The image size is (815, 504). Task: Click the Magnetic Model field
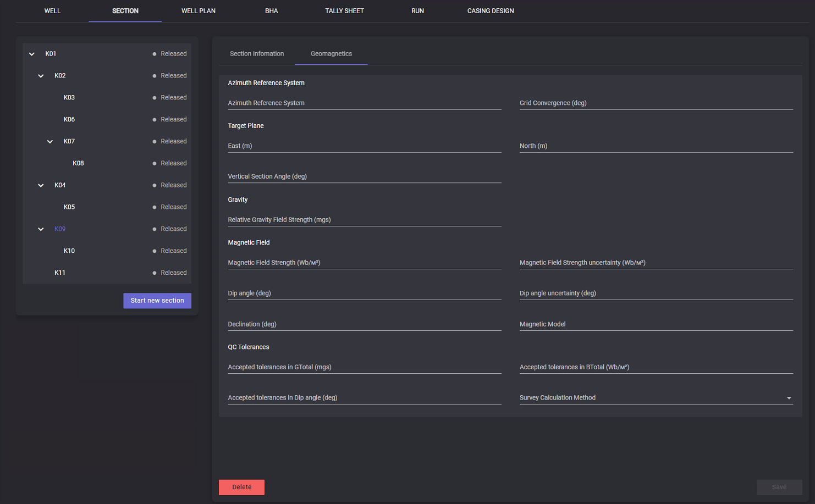(656, 324)
